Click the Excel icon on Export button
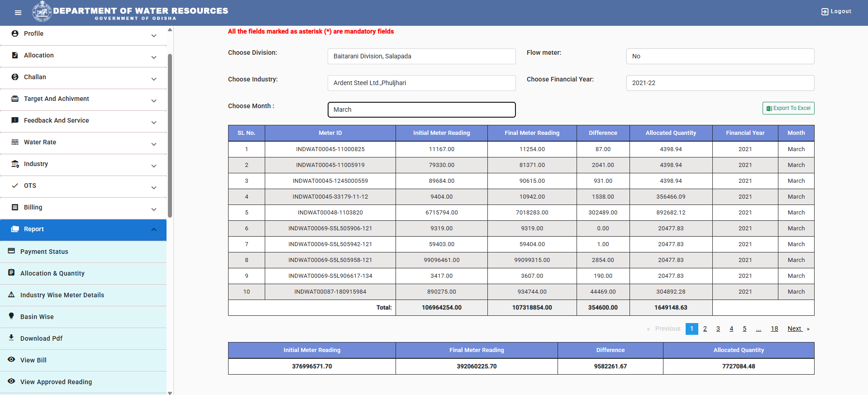868x395 pixels. pos(769,109)
